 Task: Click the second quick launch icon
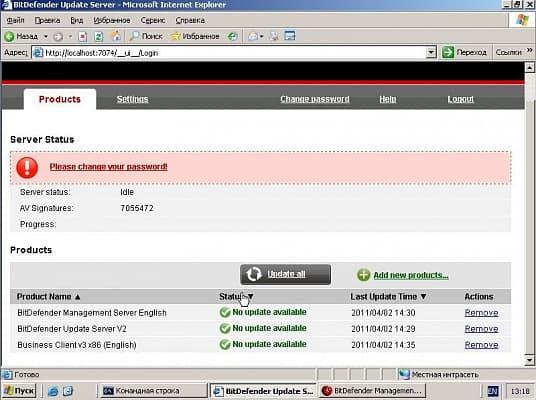click(68, 391)
